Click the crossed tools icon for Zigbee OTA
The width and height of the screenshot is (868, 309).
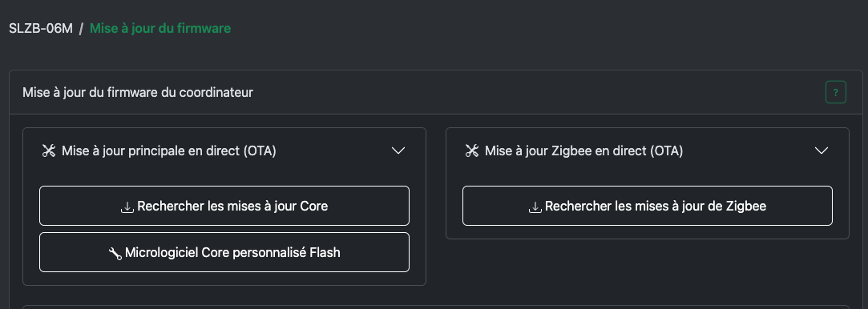471,151
